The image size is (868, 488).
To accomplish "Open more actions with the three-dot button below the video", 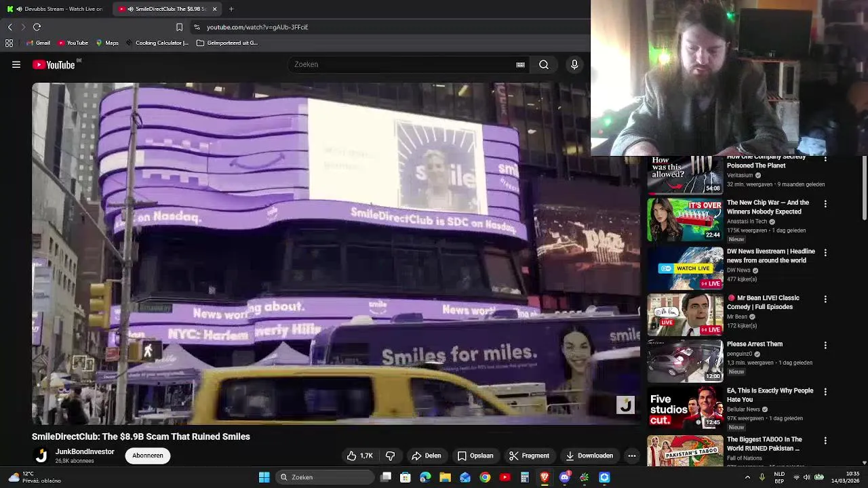I will [632, 455].
